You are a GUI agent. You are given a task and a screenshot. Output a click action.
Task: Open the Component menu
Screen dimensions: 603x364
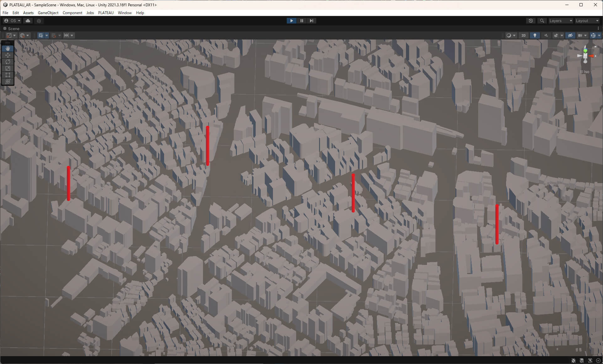[72, 13]
